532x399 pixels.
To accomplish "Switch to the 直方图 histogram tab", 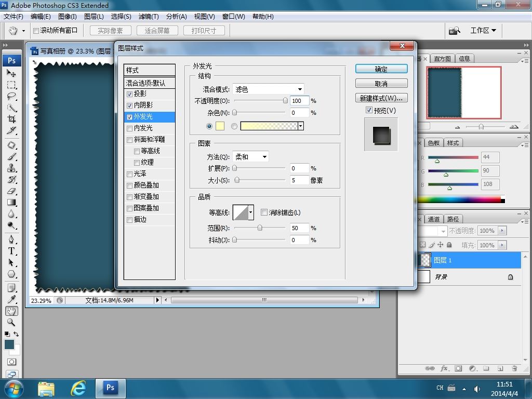I will 443,59.
